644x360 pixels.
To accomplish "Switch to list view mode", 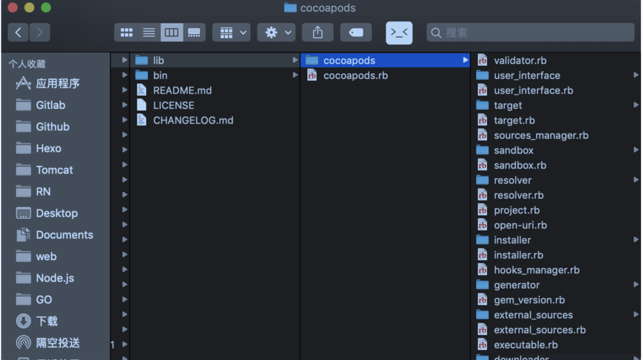I will pyautogui.click(x=149, y=33).
